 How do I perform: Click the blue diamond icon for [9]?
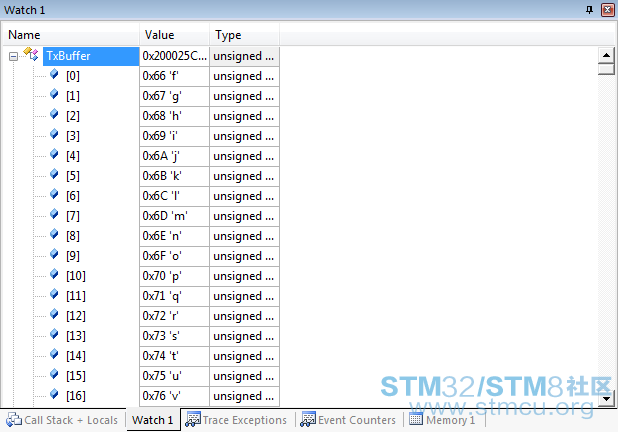point(54,254)
